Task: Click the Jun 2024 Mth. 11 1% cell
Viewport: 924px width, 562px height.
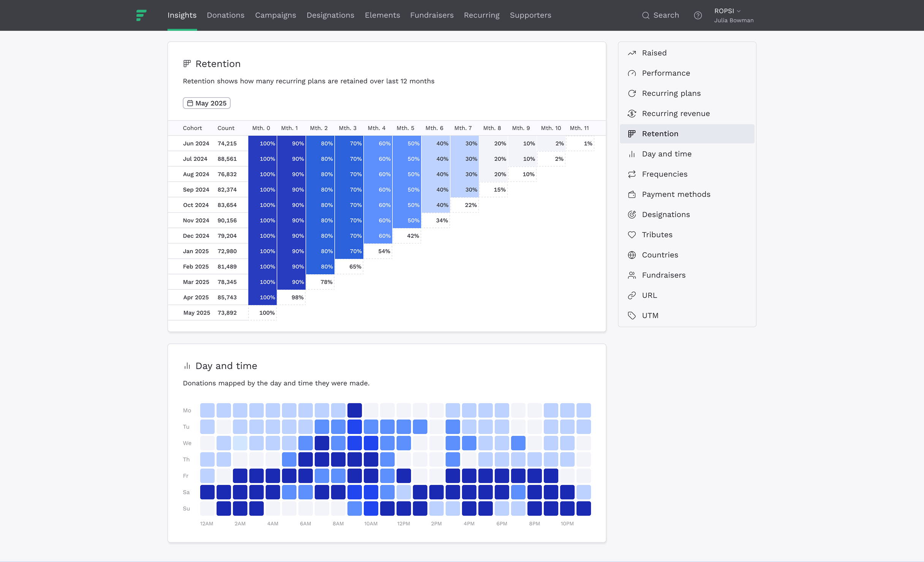Action: coord(580,144)
